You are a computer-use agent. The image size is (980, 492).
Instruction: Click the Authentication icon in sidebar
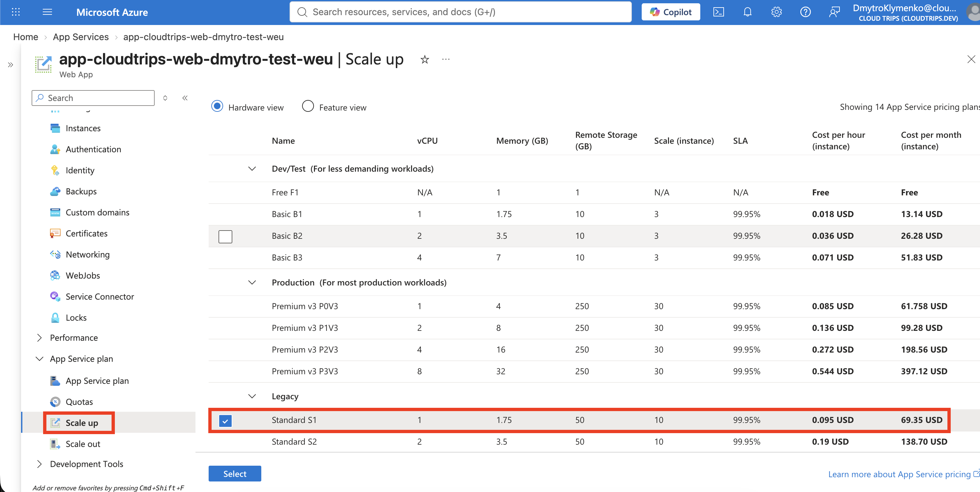pos(55,149)
